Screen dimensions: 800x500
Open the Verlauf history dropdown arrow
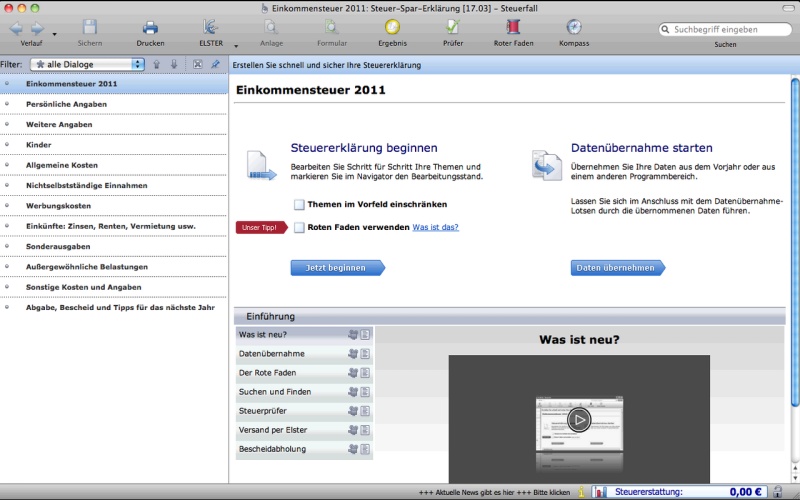[55, 35]
